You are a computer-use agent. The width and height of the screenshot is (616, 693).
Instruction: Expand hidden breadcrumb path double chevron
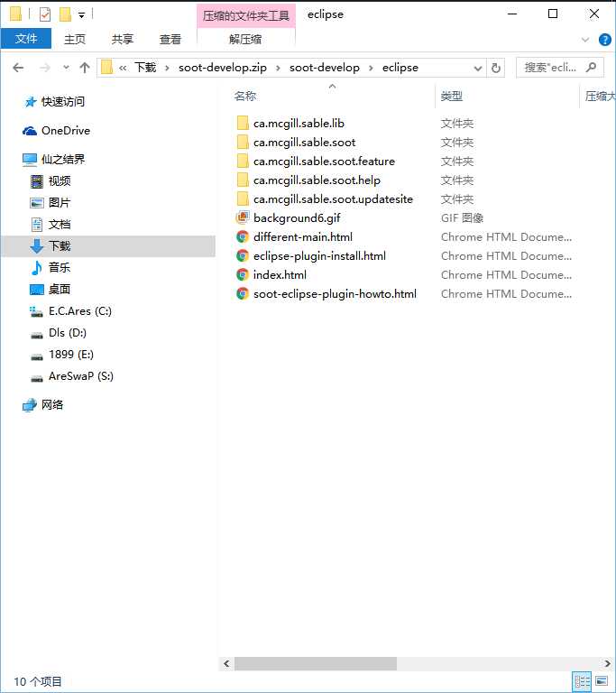(x=123, y=68)
